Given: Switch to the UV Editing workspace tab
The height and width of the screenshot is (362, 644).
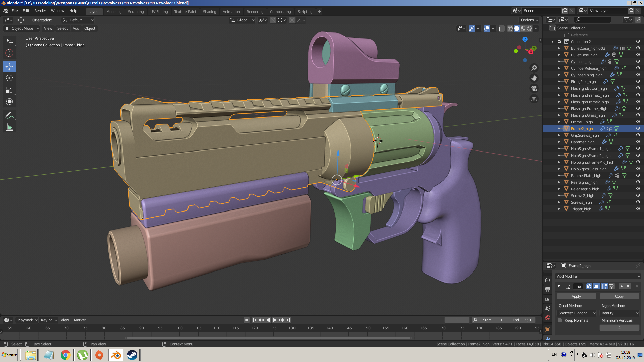Looking at the screenshot, I should [x=159, y=11].
